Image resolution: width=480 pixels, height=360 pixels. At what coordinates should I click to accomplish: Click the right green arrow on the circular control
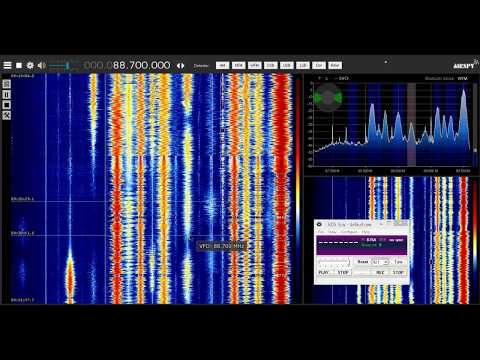tap(338, 98)
